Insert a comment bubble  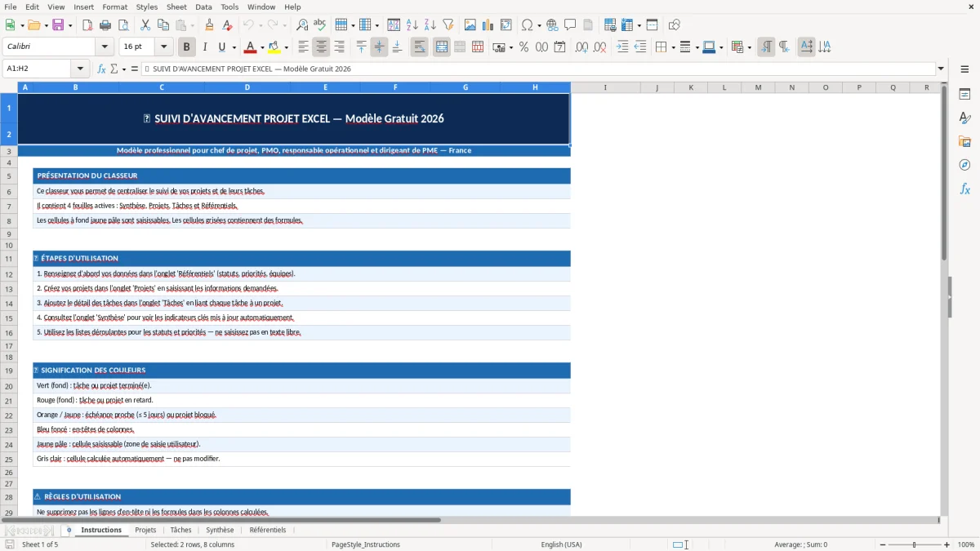coord(570,25)
